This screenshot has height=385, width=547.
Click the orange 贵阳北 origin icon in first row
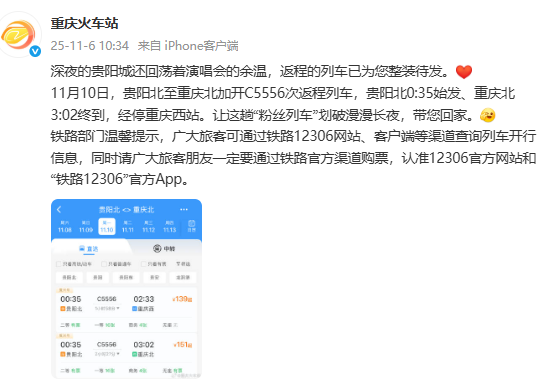click(63, 309)
